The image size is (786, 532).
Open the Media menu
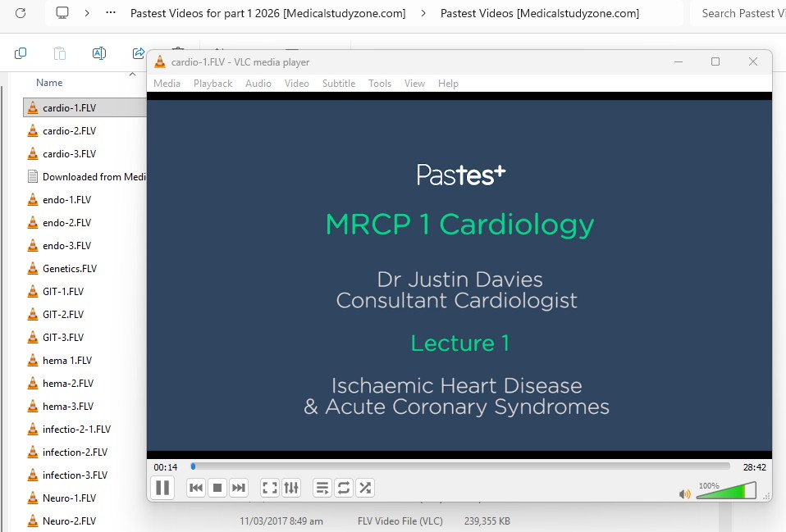(167, 83)
